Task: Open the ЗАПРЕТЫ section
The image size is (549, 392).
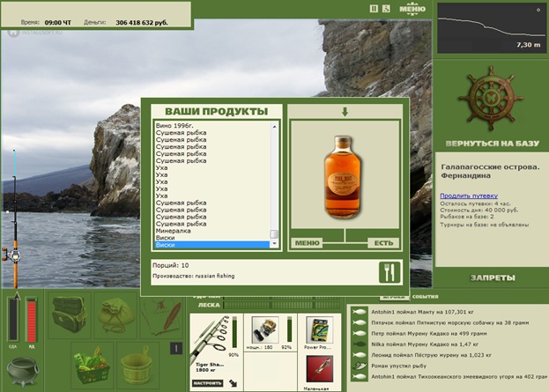Action: [493, 277]
